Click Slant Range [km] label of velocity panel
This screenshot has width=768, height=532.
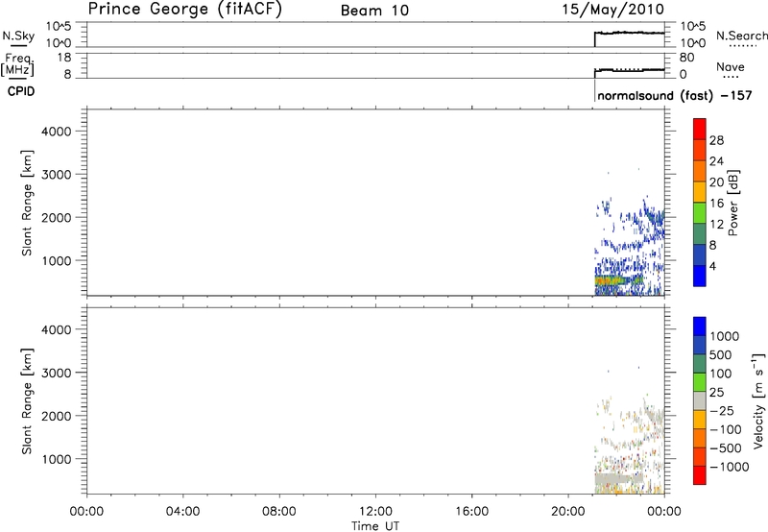pyautogui.click(x=27, y=401)
